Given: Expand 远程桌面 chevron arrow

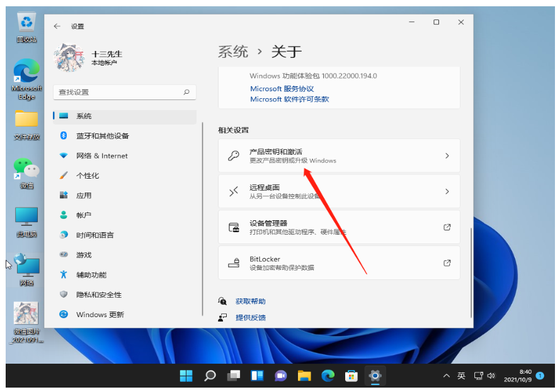Looking at the screenshot, I should 447,191.
